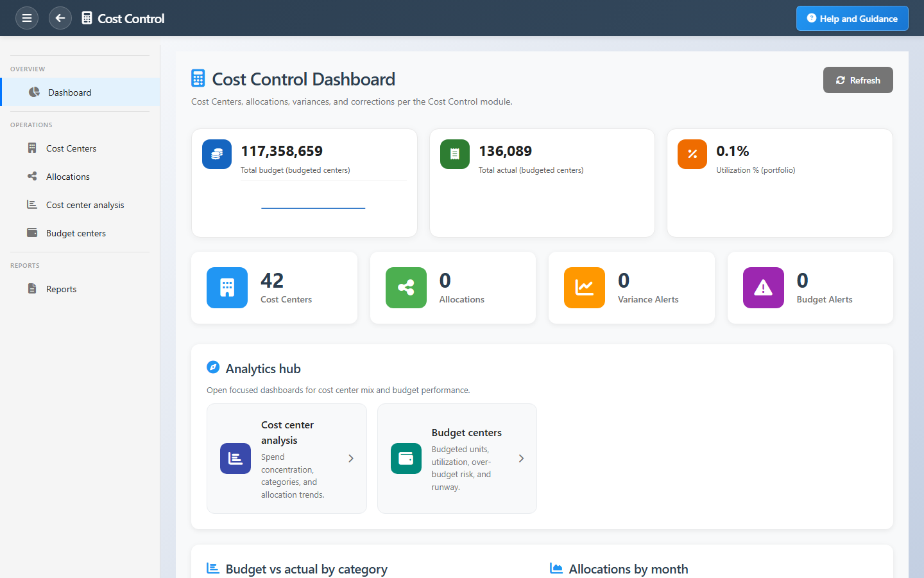Click the blue building icon on the Cost Centers tile
The width and height of the screenshot is (924, 578).
pos(227,288)
